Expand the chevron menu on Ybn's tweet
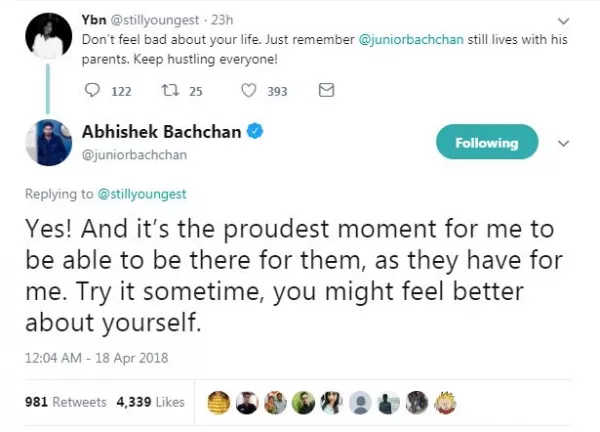 coord(564,18)
